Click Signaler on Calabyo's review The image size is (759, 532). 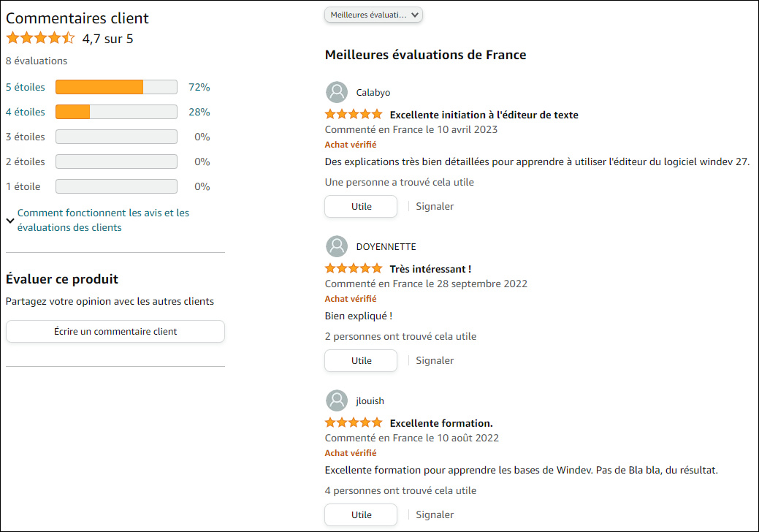tap(435, 206)
